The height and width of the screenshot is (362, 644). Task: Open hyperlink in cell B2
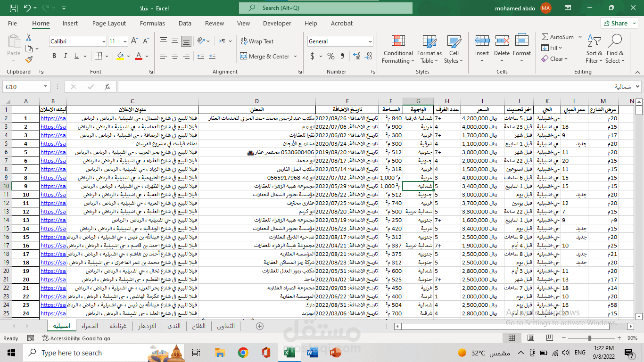(x=53, y=118)
